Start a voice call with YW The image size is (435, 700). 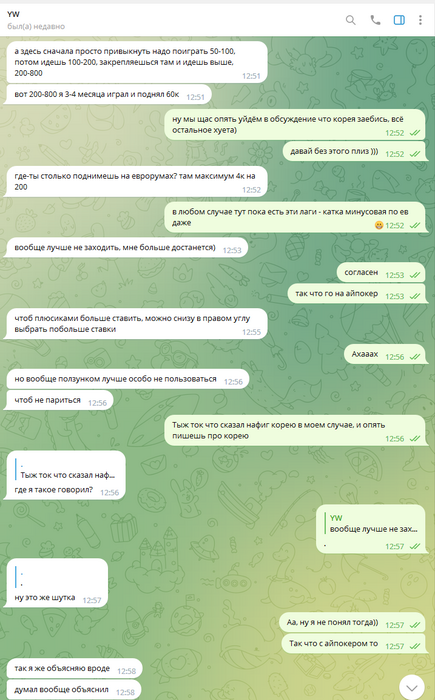click(x=375, y=20)
